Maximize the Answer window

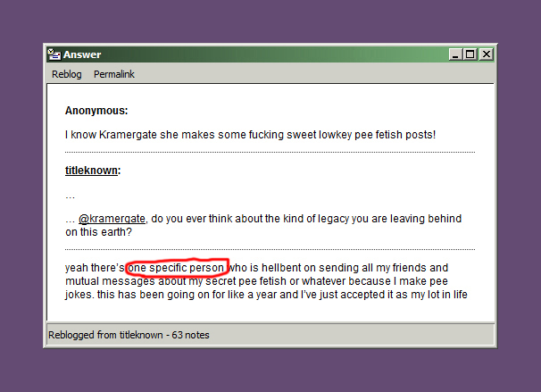click(x=470, y=54)
